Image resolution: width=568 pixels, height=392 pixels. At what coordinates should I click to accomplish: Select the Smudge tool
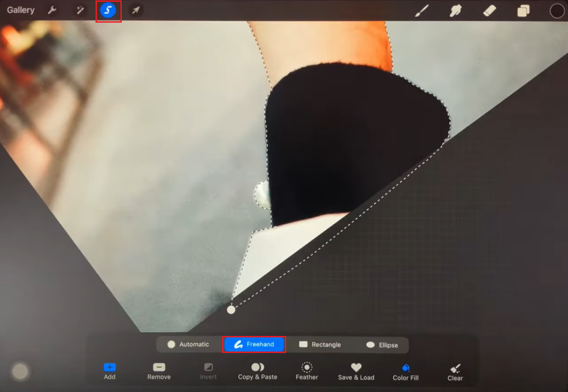click(x=456, y=11)
